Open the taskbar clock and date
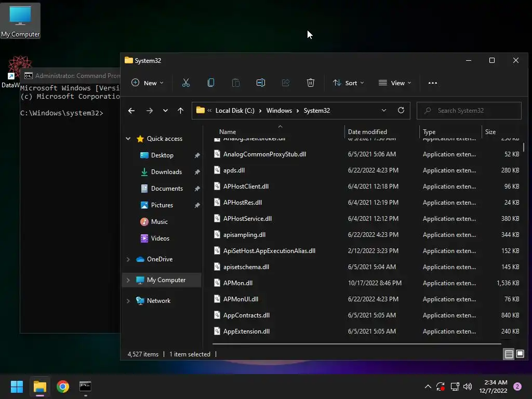 (x=493, y=387)
